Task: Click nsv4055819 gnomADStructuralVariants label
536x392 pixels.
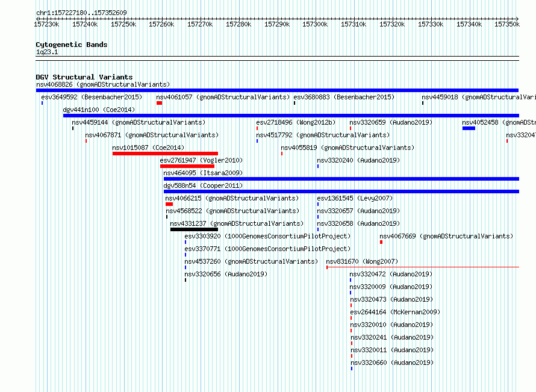Action: 347,148
